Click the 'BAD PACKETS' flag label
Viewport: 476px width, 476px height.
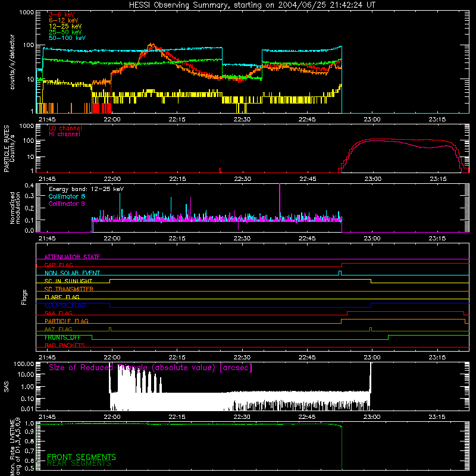pyautogui.click(x=65, y=345)
